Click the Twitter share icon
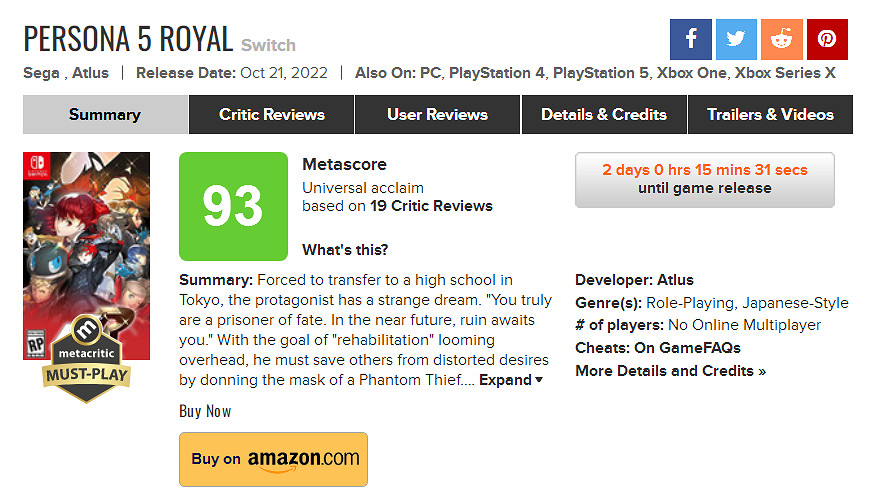 pos(736,39)
